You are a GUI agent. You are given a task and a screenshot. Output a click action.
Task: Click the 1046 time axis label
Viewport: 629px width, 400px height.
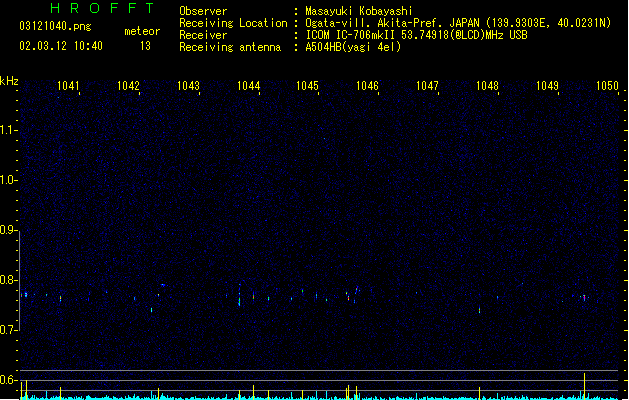pyautogui.click(x=367, y=86)
